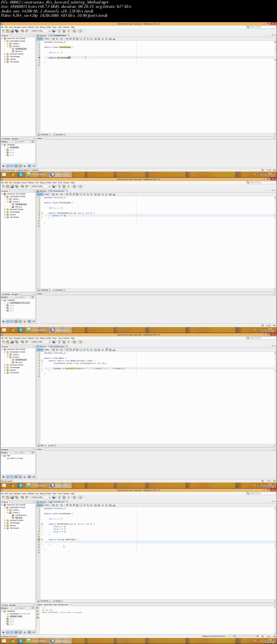The width and height of the screenshot is (277, 644).
Task: Click Explorer taskbar button in 00:04:17 frame
Action: 37,330
